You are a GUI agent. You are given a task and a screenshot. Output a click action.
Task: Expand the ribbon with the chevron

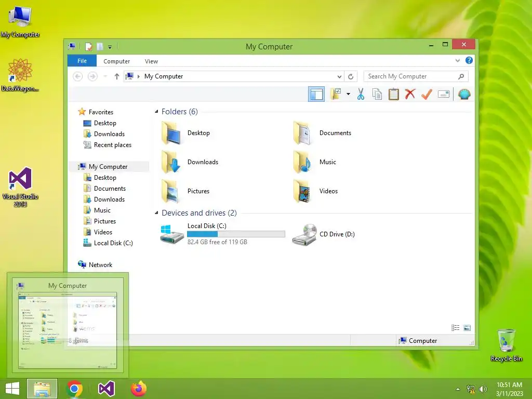457,60
